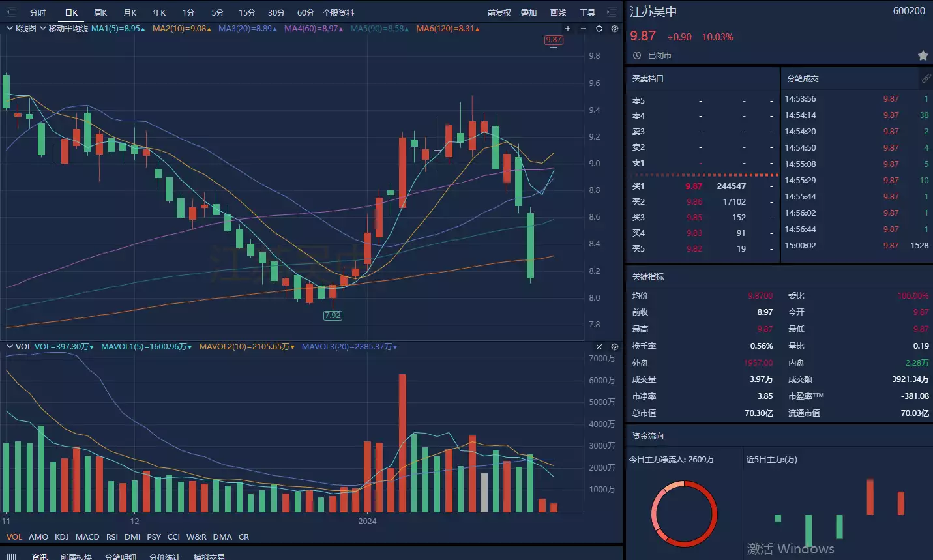Image resolution: width=933 pixels, height=560 pixels.
Task: Click the right panel menu icon in toolbar
Action: [x=612, y=12]
